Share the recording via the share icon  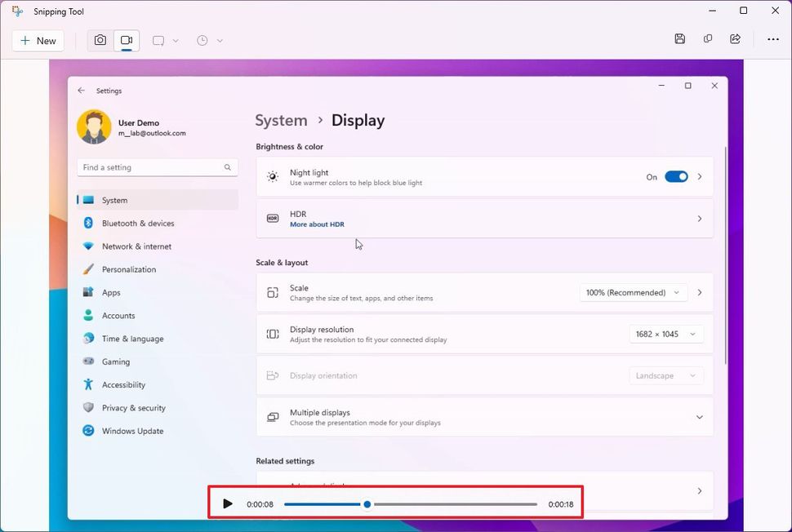click(736, 38)
